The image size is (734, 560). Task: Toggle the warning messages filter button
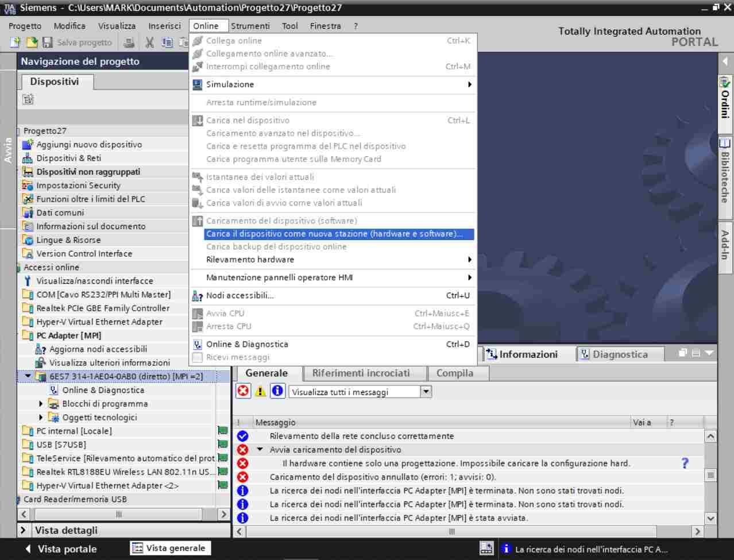(260, 391)
